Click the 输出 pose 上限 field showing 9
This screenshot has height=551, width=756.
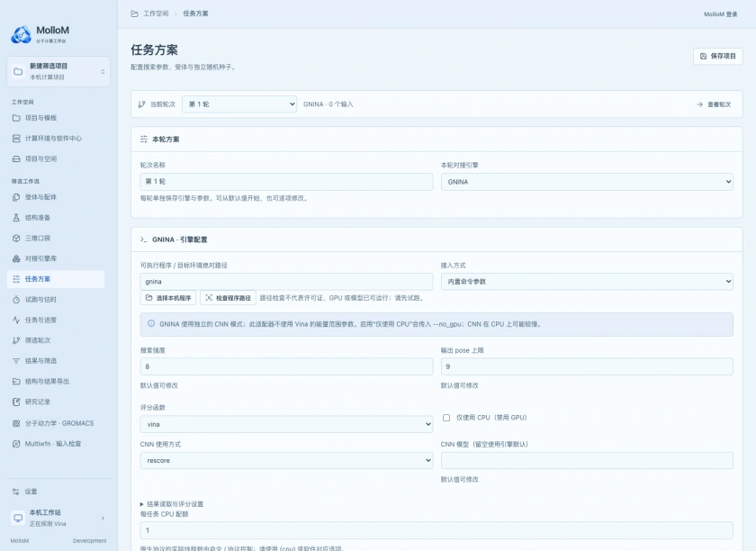pos(587,366)
